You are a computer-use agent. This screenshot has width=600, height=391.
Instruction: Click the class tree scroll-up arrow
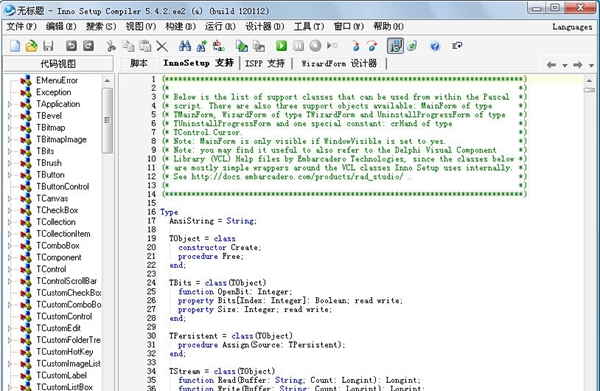tap(108, 81)
